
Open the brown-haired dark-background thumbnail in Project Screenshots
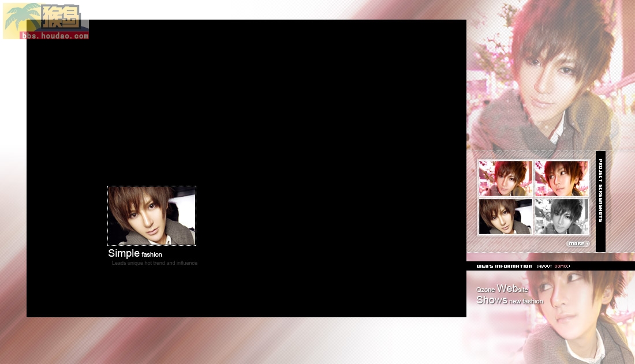506,217
